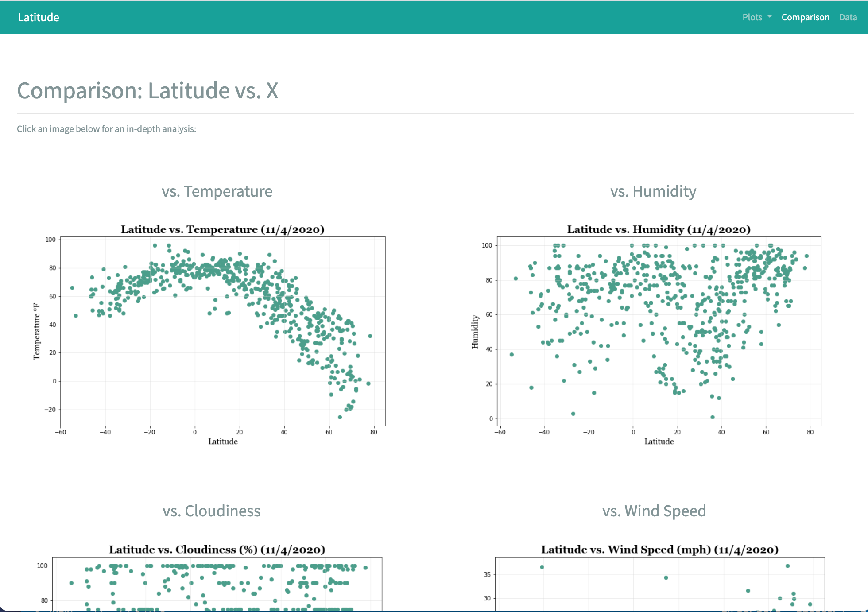Click the Temperature plot's chart title text

tap(222, 229)
